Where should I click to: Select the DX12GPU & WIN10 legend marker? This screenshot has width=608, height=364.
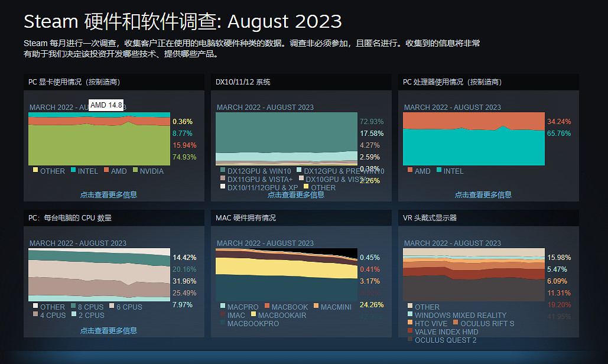click(x=222, y=171)
